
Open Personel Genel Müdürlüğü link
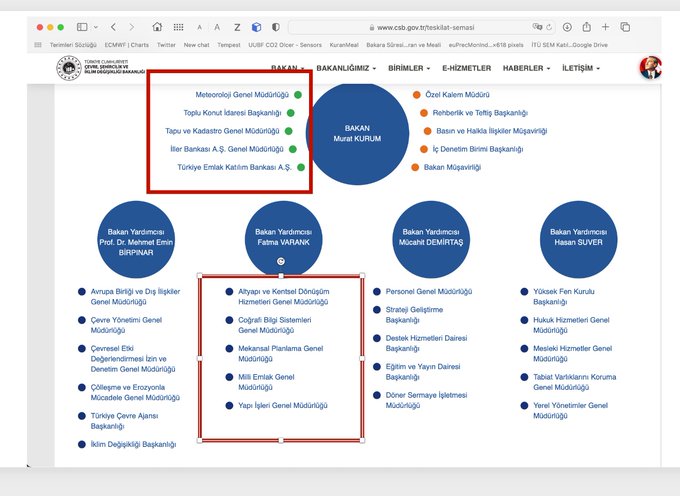[x=429, y=291]
